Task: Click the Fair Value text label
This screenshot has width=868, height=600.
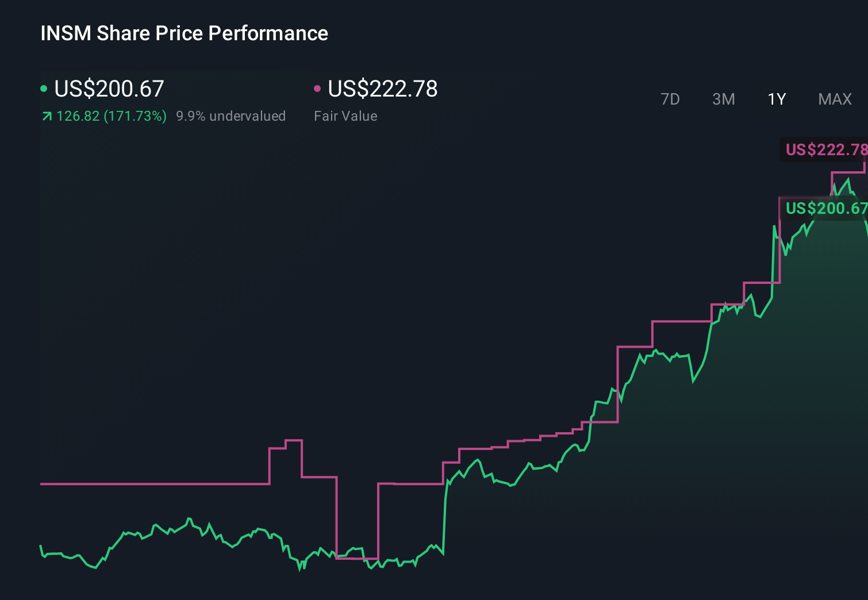Action: [345, 116]
